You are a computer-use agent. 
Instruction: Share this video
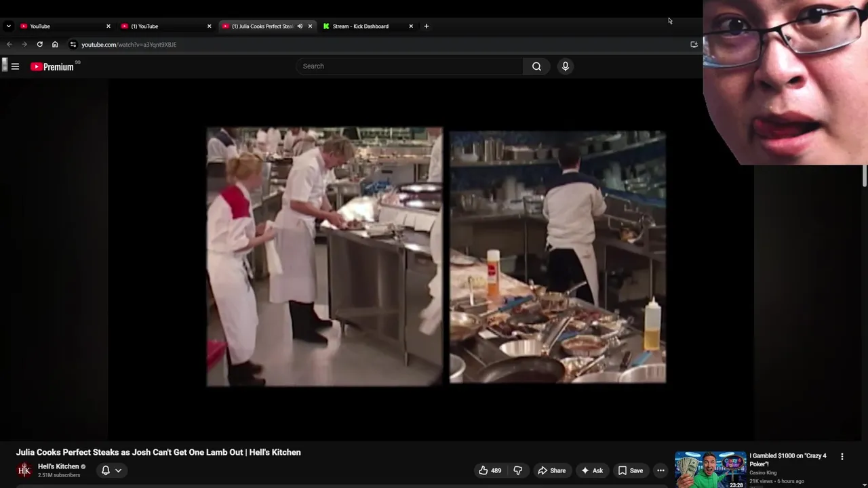551,470
